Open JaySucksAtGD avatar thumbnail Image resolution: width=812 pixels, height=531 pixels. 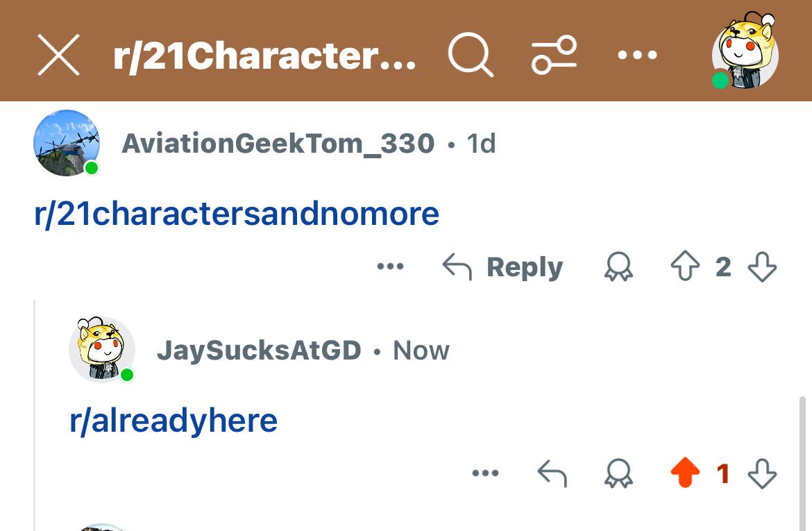click(103, 350)
